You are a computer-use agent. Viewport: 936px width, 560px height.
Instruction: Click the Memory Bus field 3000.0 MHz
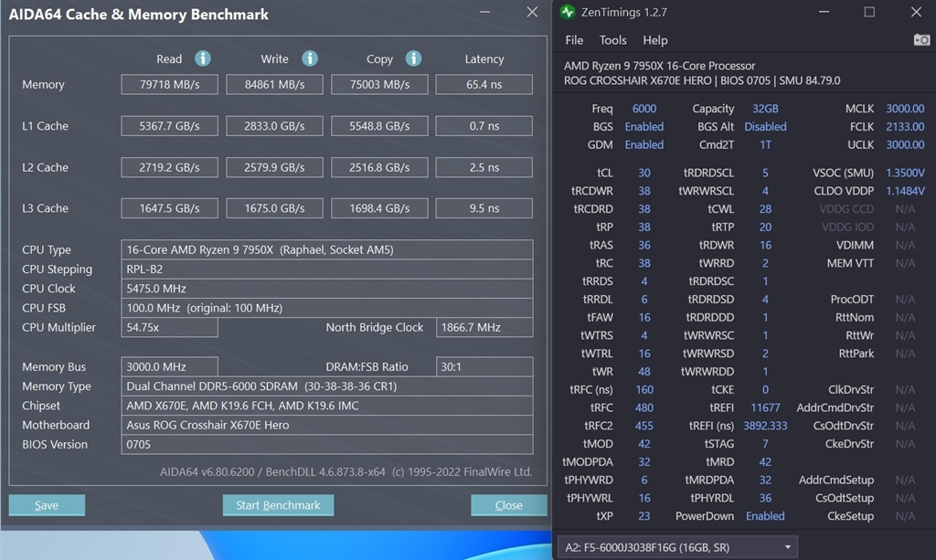(169, 366)
